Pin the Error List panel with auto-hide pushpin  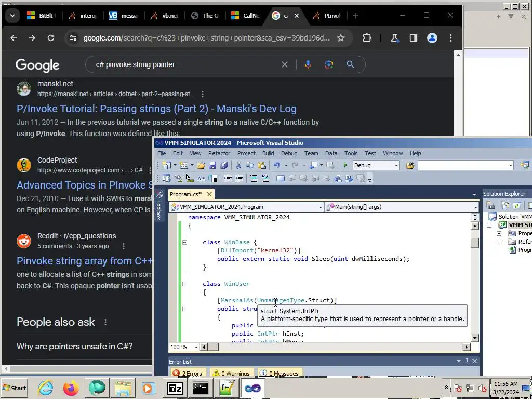pos(467,362)
